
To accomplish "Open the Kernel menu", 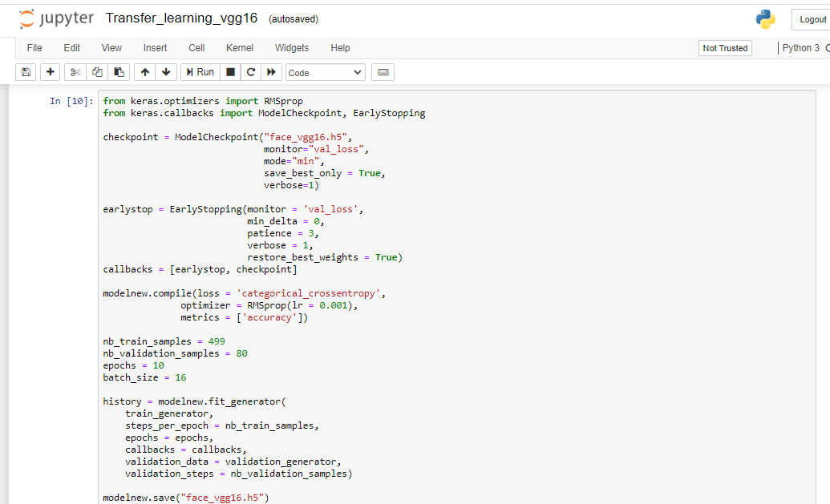I will pyautogui.click(x=239, y=48).
